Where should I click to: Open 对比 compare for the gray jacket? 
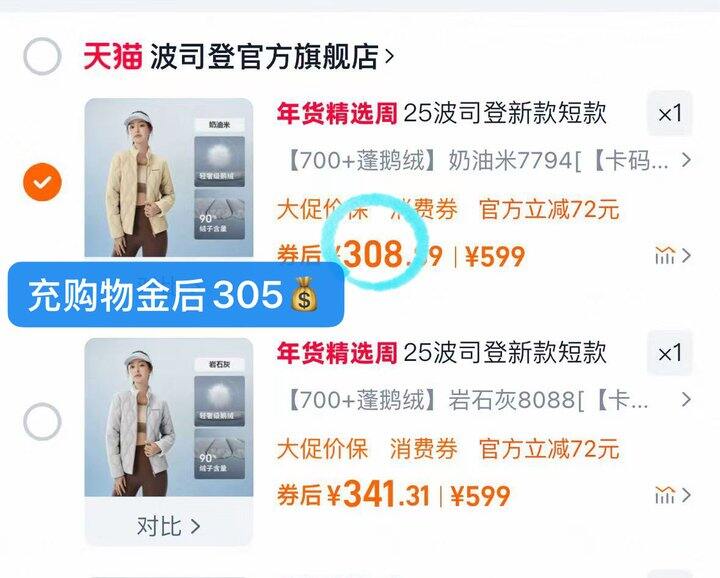point(169,526)
